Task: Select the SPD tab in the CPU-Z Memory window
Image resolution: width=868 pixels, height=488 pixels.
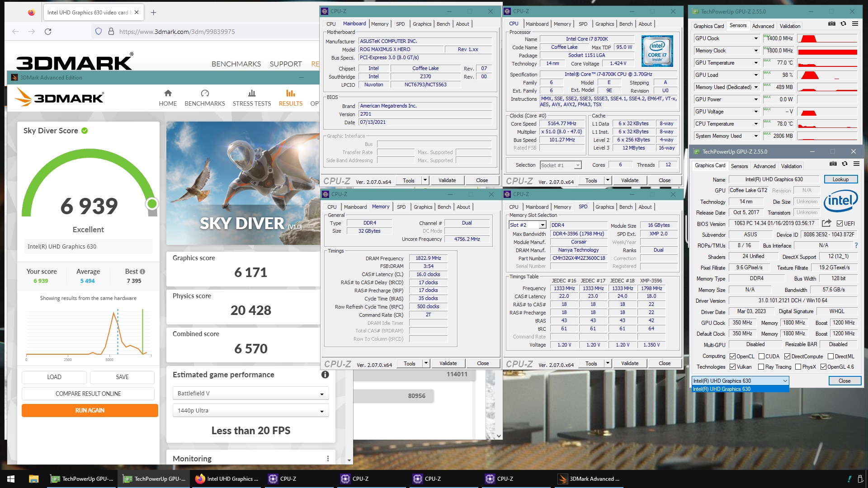Action: click(x=401, y=207)
